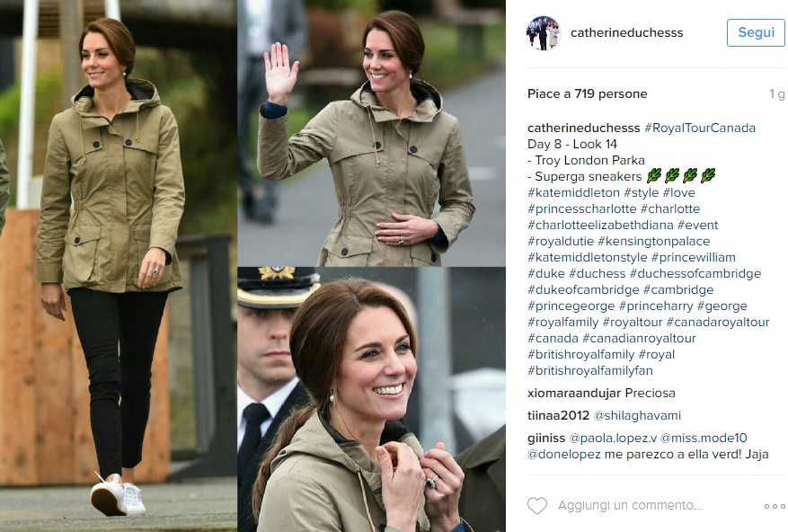788x532 pixels.
Task: View the 719 likes list
Action: click(587, 94)
